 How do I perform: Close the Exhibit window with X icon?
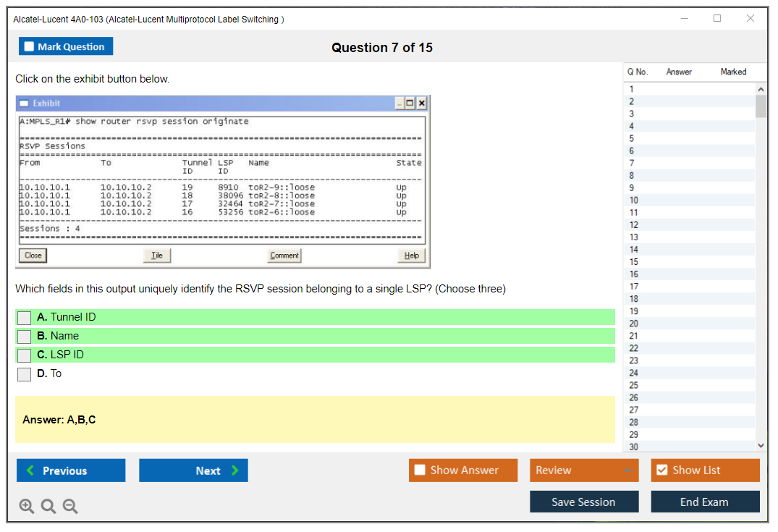pos(423,104)
